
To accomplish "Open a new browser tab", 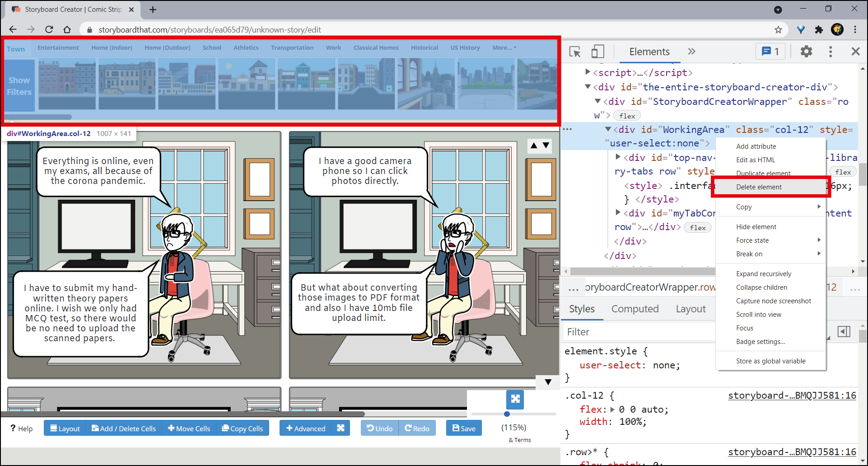I will 153,9.
